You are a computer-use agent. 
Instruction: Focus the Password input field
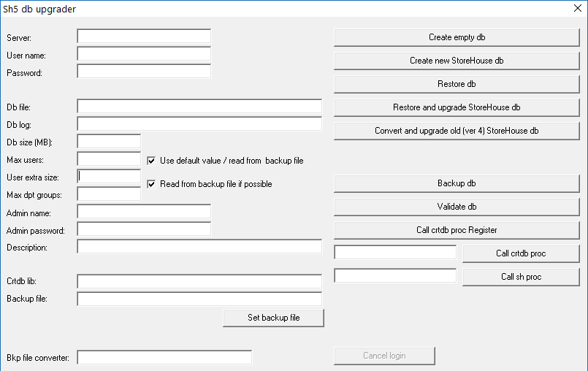(x=144, y=72)
